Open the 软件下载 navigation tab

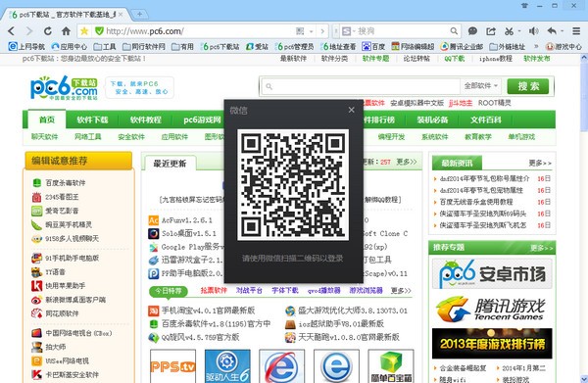(92, 120)
